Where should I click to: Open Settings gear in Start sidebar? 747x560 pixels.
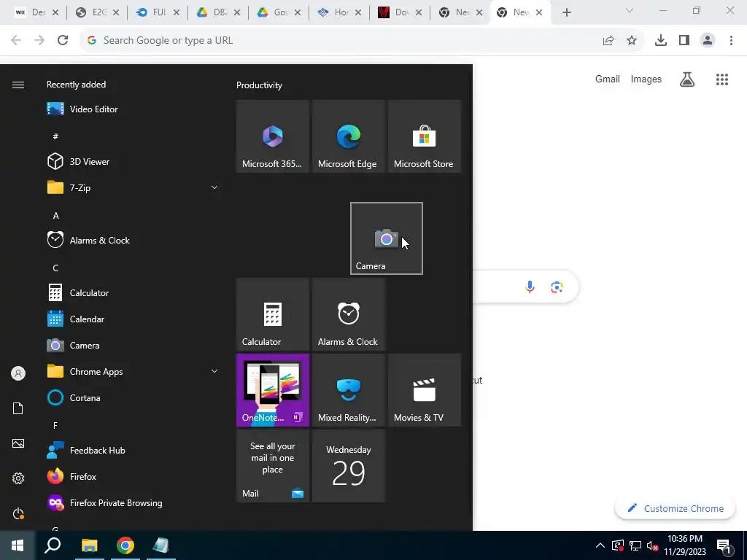(18, 478)
